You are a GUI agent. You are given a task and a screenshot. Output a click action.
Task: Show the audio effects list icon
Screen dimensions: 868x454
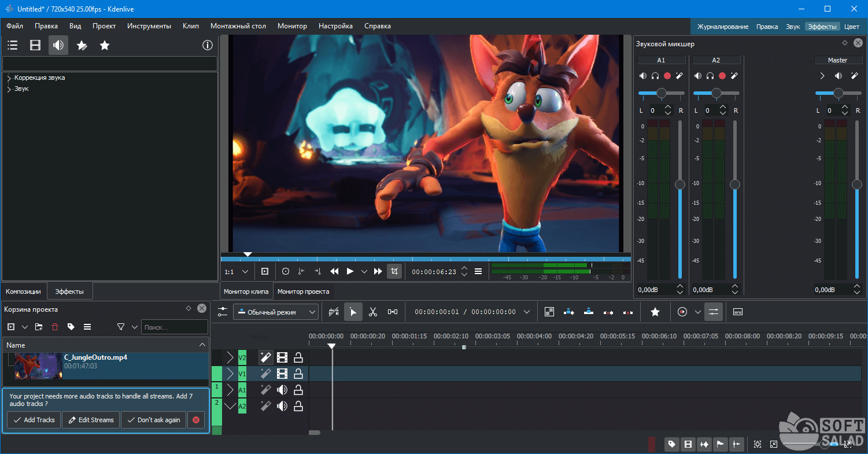(x=58, y=45)
